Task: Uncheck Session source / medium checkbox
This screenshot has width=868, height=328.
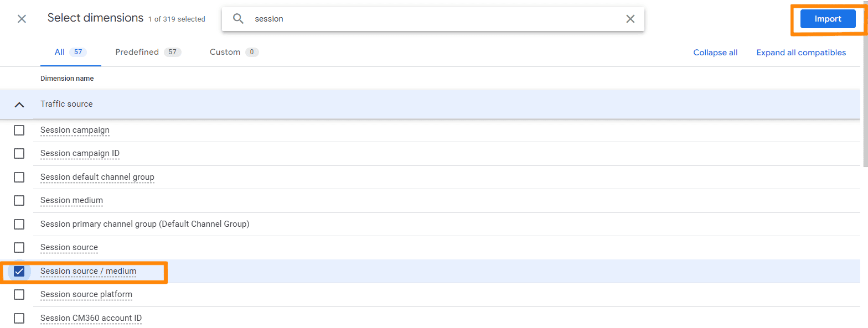Action: (x=19, y=271)
